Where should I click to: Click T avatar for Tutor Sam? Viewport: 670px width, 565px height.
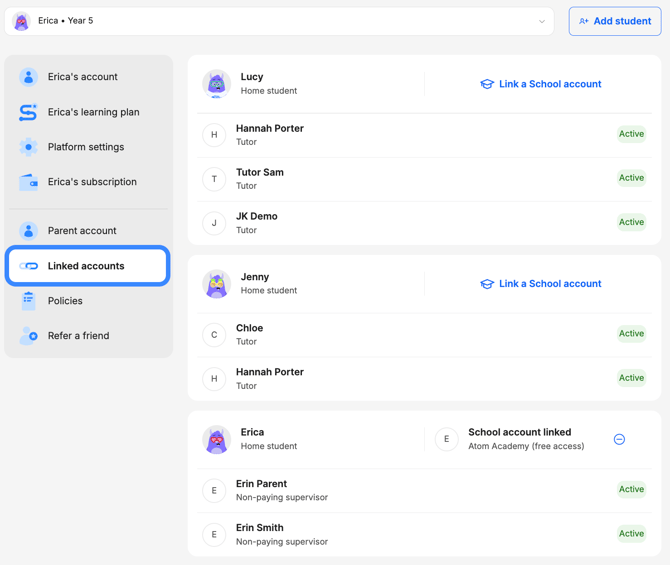214,179
